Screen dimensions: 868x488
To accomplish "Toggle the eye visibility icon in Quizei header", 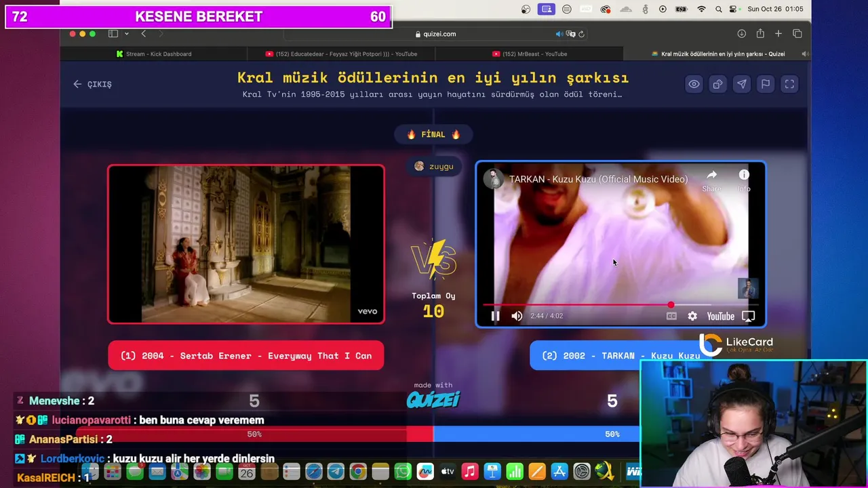I will (694, 84).
